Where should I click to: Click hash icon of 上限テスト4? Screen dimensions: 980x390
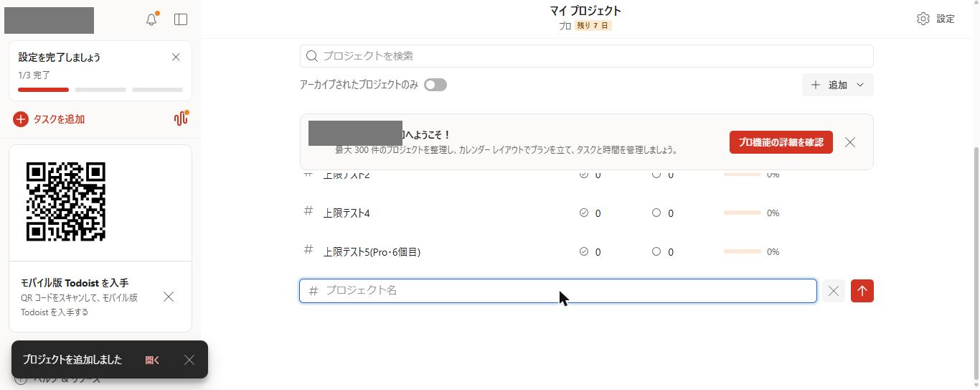coord(308,211)
